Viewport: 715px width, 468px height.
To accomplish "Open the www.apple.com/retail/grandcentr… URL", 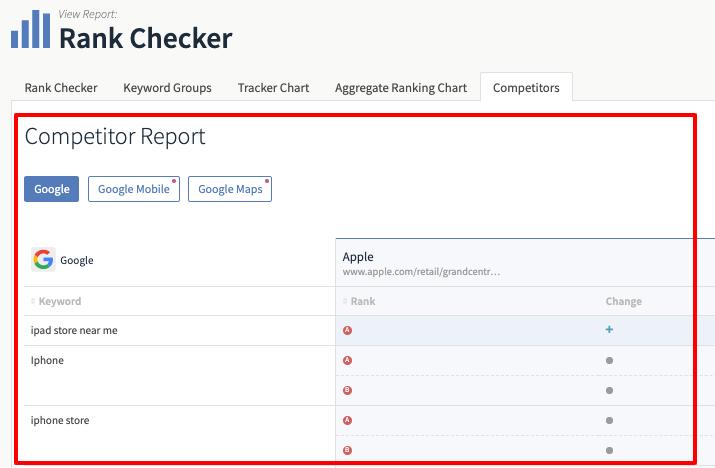I will pyautogui.click(x=421, y=272).
